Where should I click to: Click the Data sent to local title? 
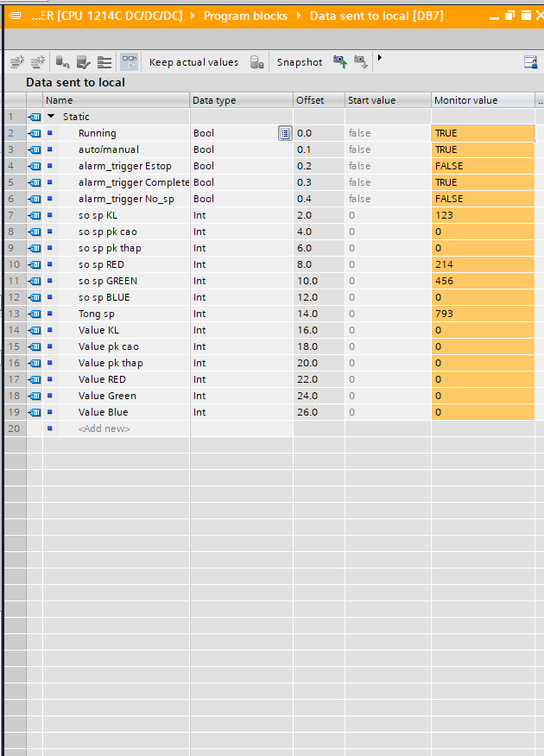point(76,82)
